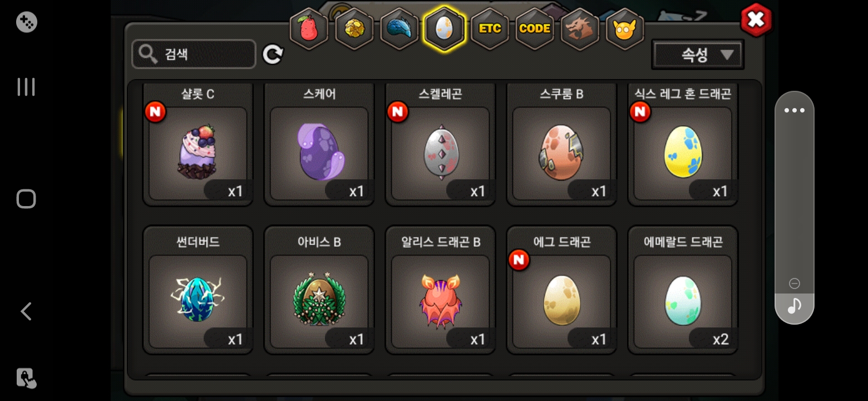Screen dimensions: 868x401
Task: Open the CODE category tab
Action: pos(535,29)
